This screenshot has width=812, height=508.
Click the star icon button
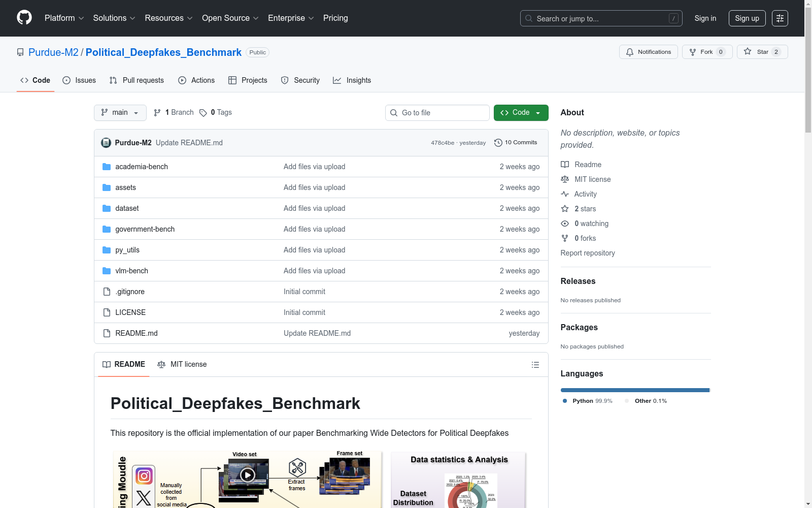pyautogui.click(x=748, y=51)
